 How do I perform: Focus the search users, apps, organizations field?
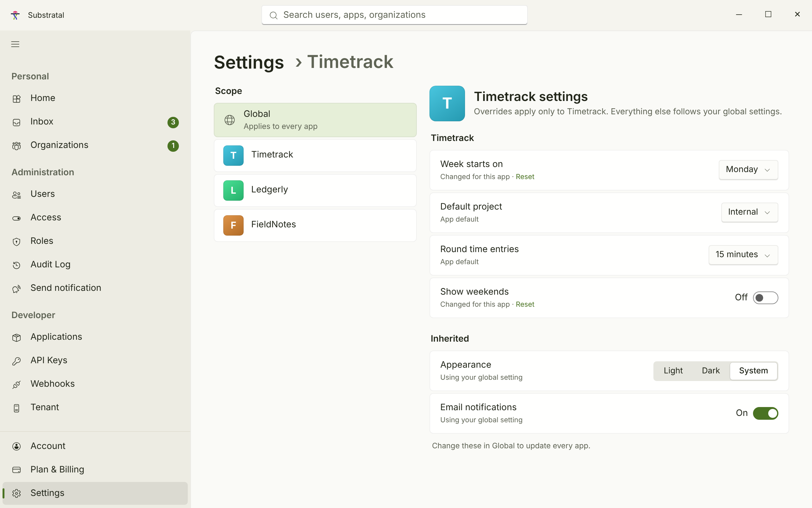pos(394,15)
